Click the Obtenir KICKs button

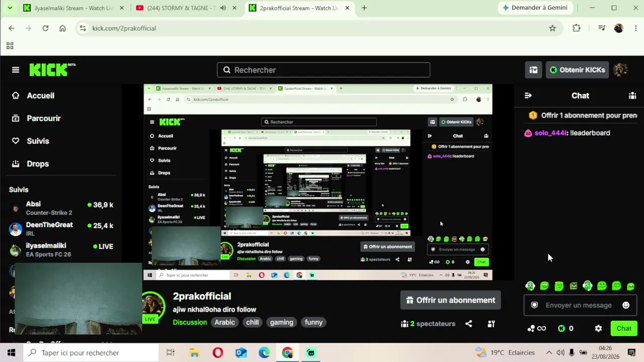tap(577, 70)
